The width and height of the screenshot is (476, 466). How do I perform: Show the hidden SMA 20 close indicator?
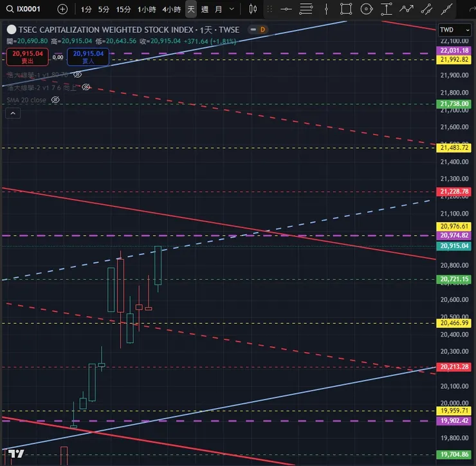(55, 100)
